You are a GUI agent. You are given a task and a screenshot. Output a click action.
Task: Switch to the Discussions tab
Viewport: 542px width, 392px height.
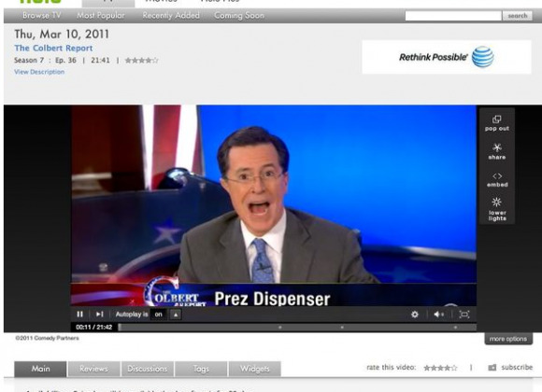(x=148, y=369)
